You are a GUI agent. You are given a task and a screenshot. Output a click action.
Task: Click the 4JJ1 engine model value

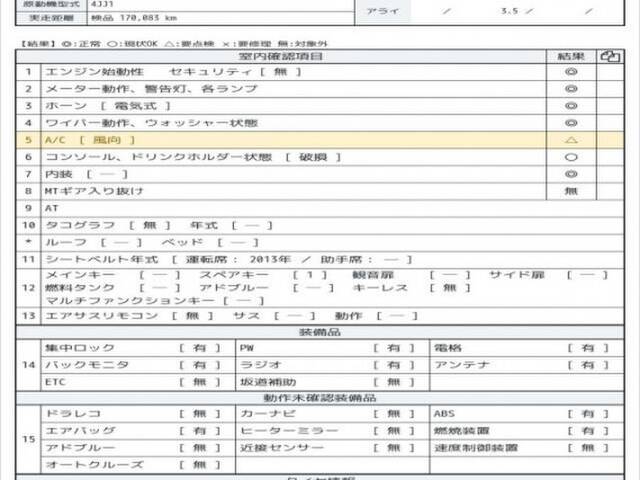[102, 4]
